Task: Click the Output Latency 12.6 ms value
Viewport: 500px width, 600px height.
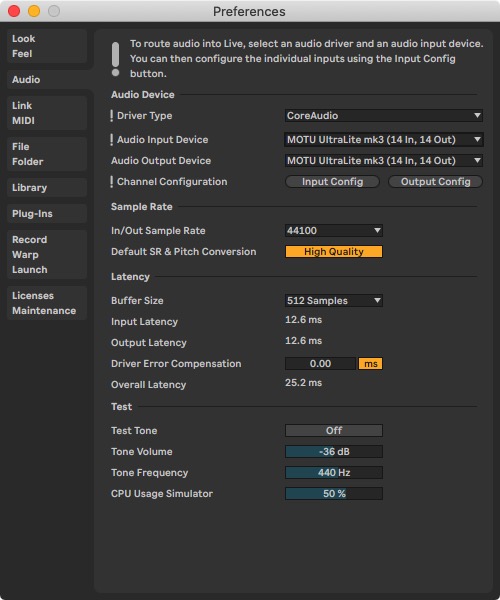Action: pyautogui.click(x=303, y=341)
